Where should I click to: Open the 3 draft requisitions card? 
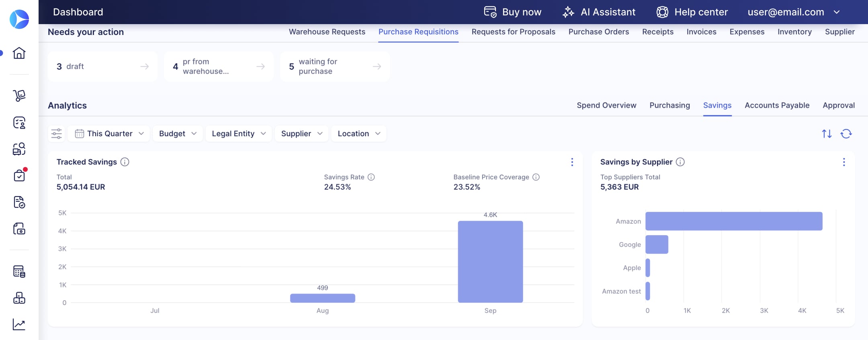pyautogui.click(x=102, y=66)
